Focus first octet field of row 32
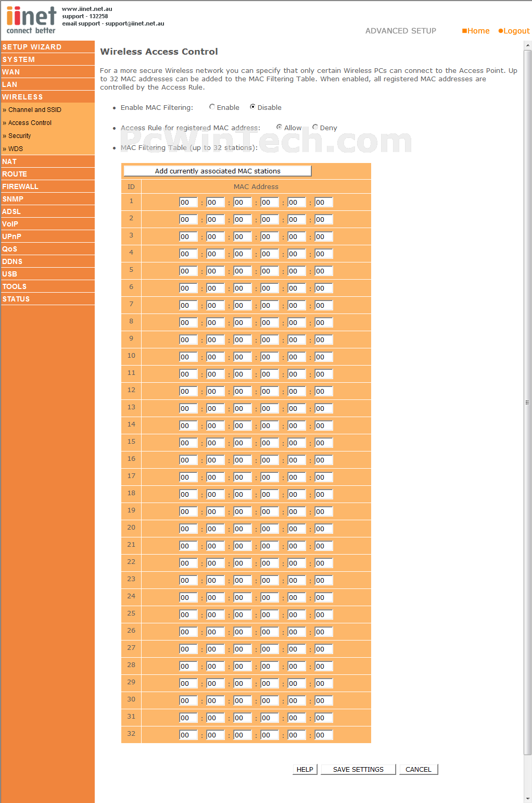The height and width of the screenshot is (803, 532). click(x=188, y=735)
